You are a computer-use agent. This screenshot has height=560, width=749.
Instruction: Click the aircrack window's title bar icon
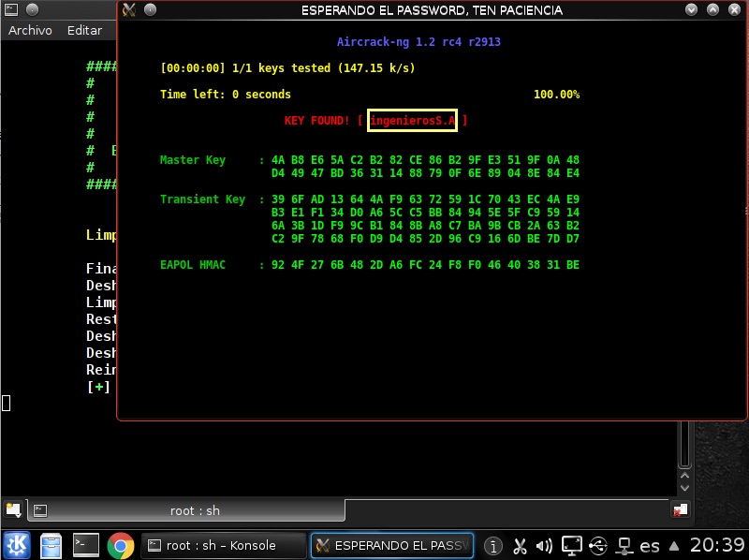128,9
